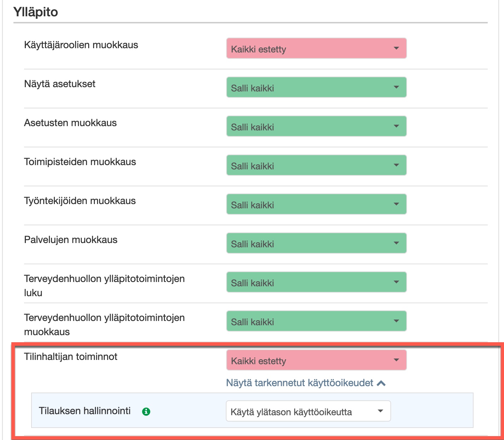The width and height of the screenshot is (504, 440).
Task: Open the Näytä asetukset permission dropdown
Action: pos(316,88)
